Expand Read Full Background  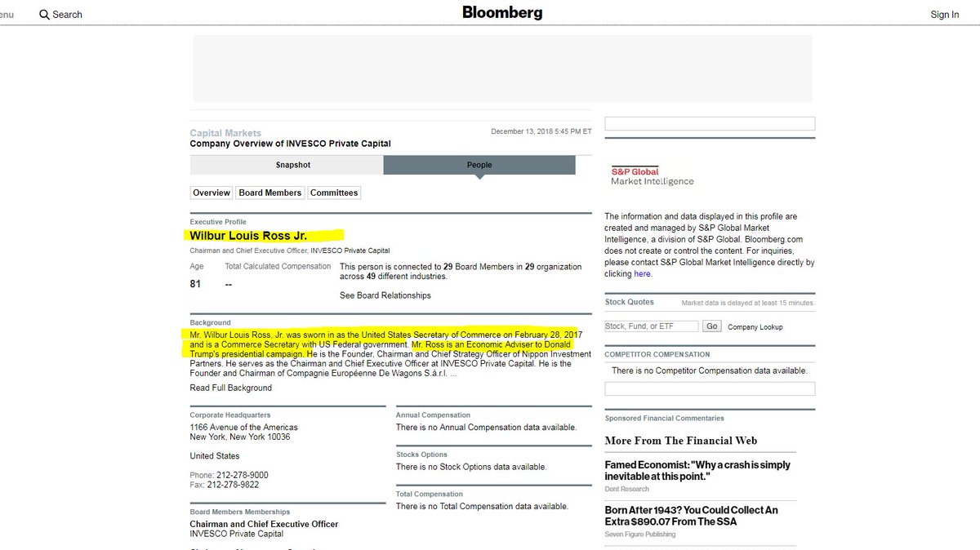click(231, 388)
